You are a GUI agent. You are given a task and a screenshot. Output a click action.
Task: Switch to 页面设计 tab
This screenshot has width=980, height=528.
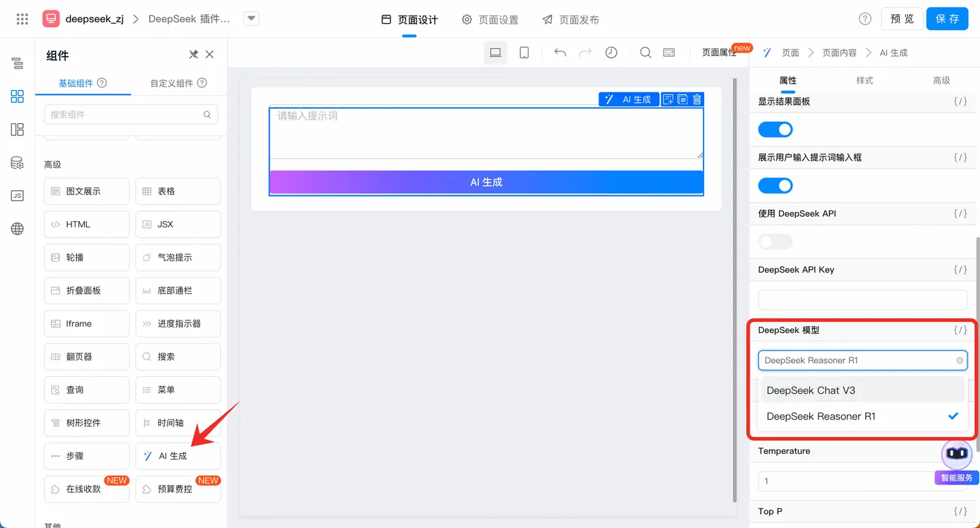[x=409, y=20]
